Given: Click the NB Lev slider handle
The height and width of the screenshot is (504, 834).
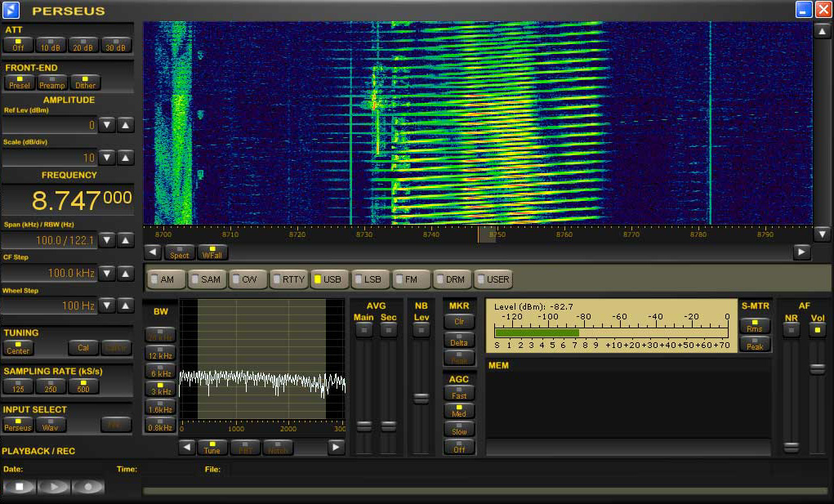Looking at the screenshot, I should (421, 398).
